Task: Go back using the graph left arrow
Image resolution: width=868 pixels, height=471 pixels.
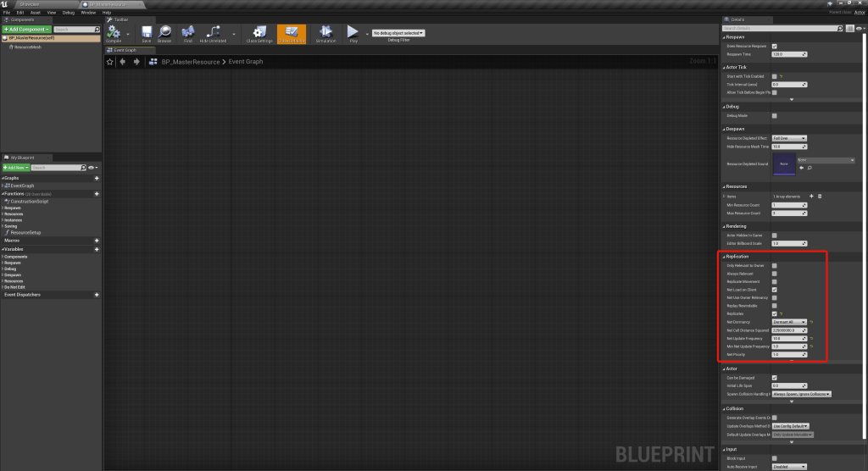Action: click(x=123, y=62)
